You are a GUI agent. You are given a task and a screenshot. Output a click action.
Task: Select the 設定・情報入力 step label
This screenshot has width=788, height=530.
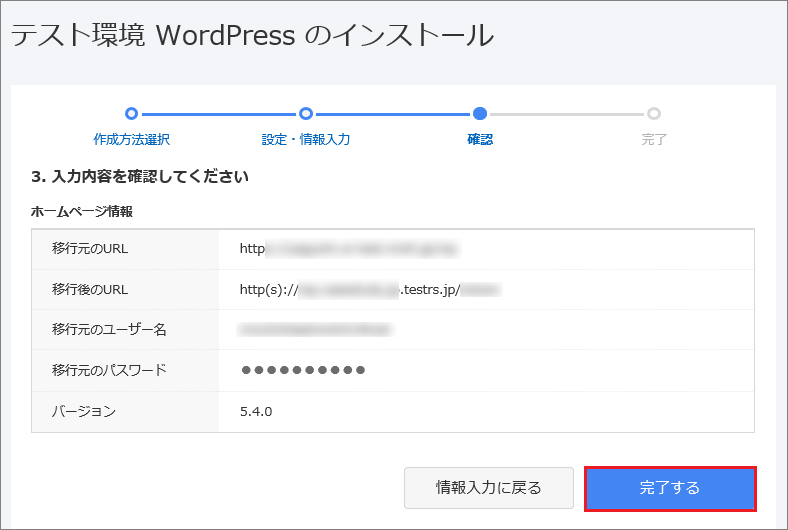[306, 139]
